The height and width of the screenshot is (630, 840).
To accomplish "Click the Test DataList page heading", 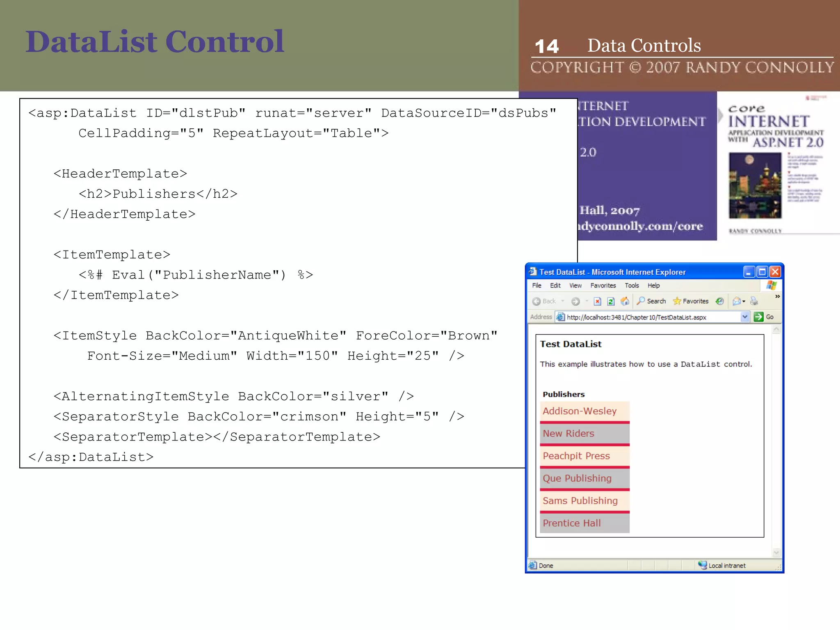I will (x=571, y=344).
